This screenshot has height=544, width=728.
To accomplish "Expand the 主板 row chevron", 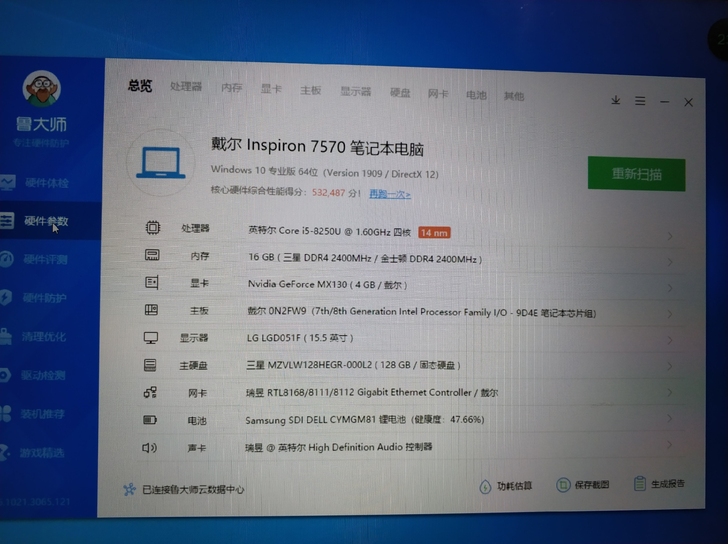I will (x=670, y=314).
